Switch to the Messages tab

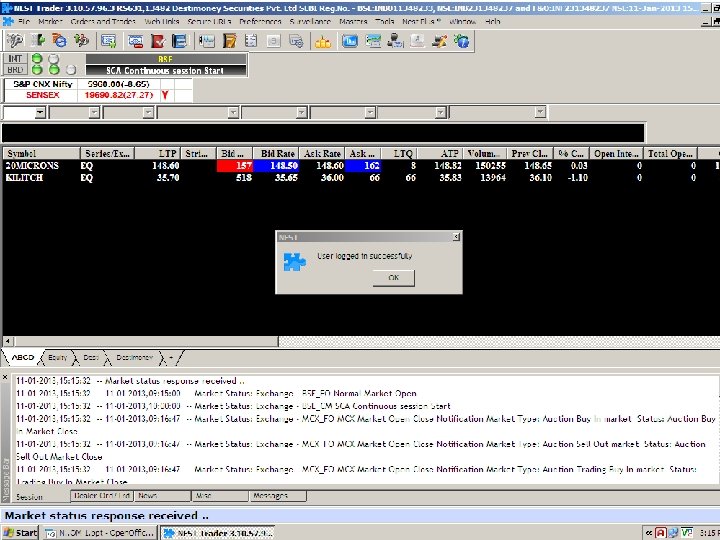[x=277, y=496]
